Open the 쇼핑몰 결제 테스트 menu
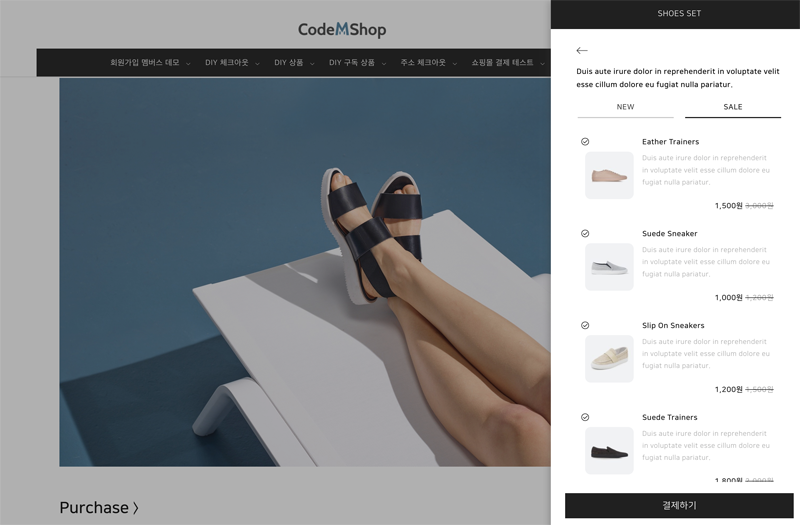Viewport: 800px width, 525px height. coord(508,63)
